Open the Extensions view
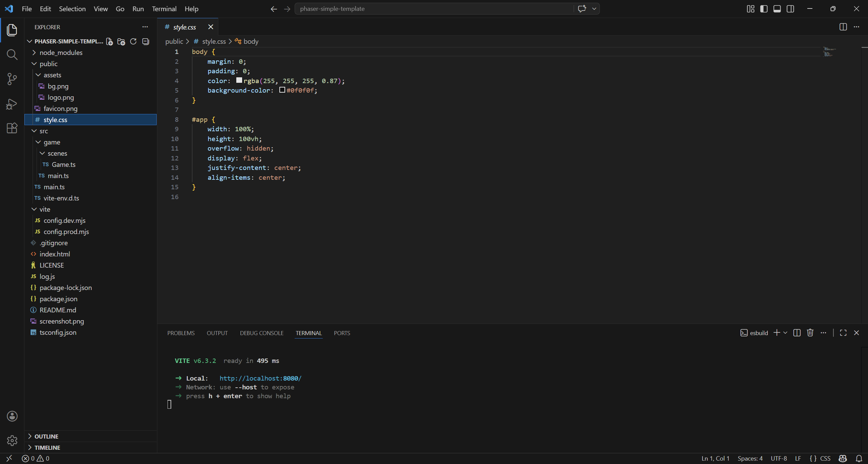Screen dimensions: 868x464 [x=12, y=128]
